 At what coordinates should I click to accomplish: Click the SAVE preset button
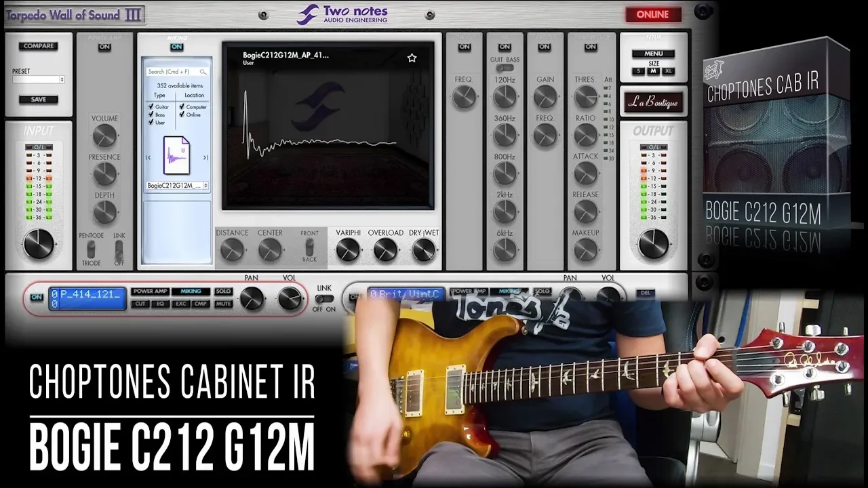point(39,100)
